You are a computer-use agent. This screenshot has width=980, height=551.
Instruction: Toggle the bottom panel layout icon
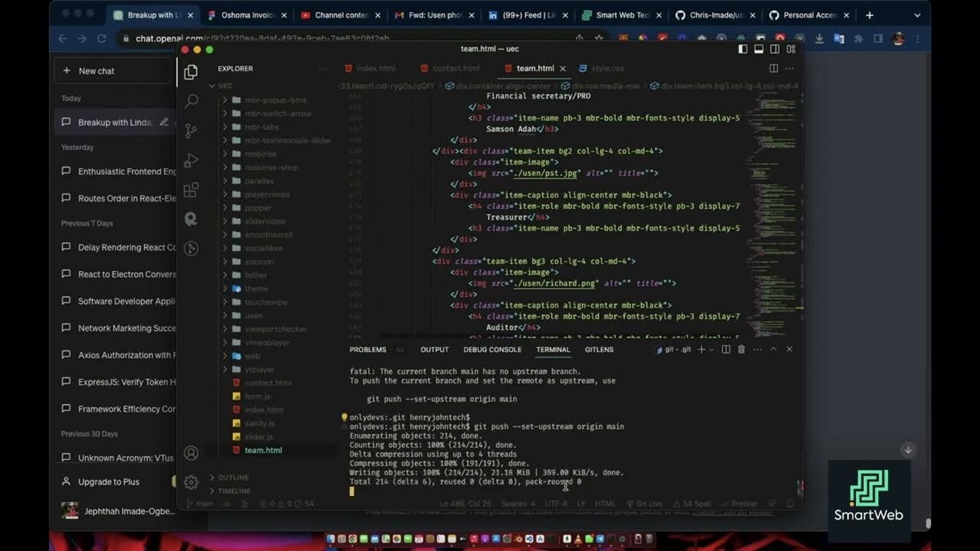click(x=759, y=49)
